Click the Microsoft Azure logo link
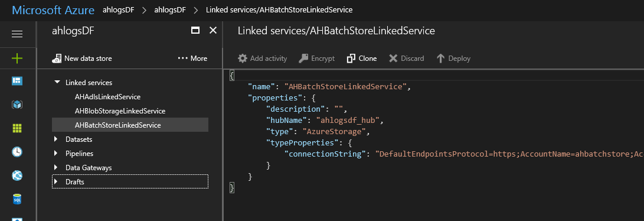This screenshot has height=221, width=644. click(53, 10)
